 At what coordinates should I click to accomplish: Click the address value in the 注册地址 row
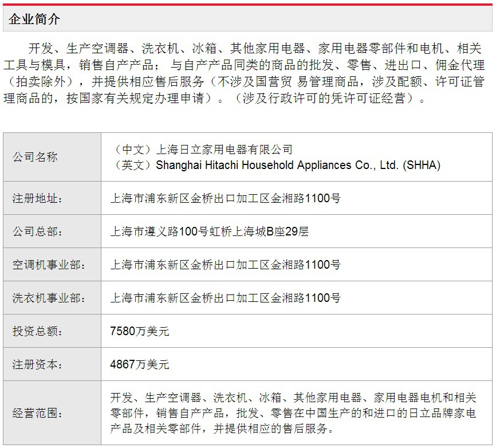(x=225, y=198)
